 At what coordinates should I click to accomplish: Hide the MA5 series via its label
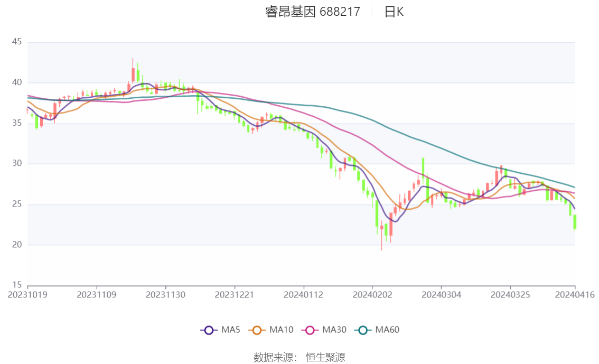pyautogui.click(x=231, y=330)
